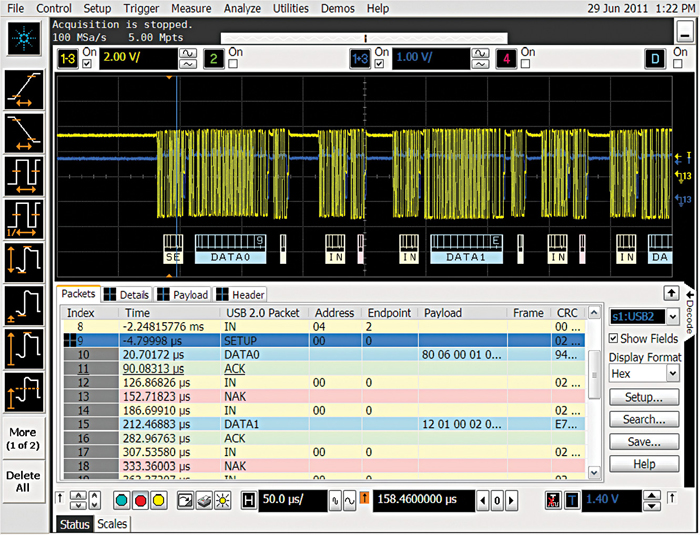Click the Search... button
This screenshot has width=700, height=535.
tap(644, 420)
